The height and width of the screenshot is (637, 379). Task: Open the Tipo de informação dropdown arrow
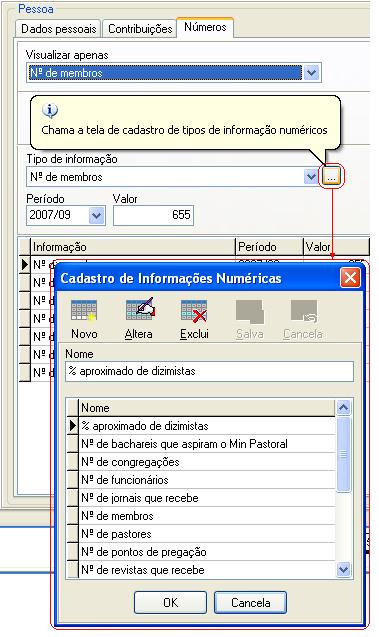tap(311, 177)
